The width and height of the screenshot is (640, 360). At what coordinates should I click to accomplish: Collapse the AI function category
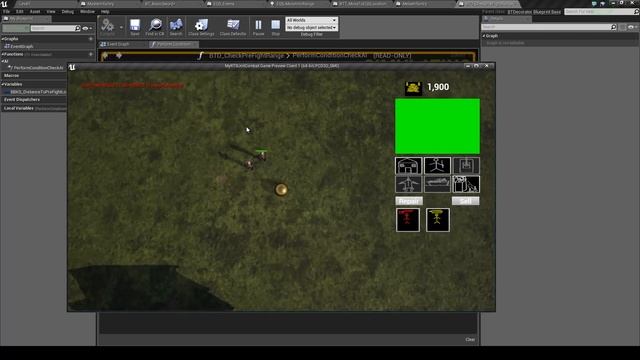click(x=3, y=61)
